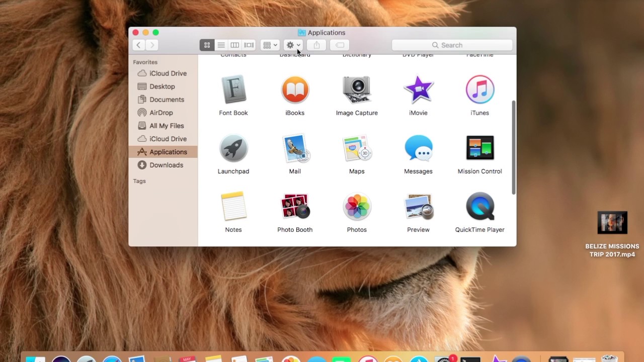Open Documents in the sidebar
Screen dimensions: 644x362
163,100
